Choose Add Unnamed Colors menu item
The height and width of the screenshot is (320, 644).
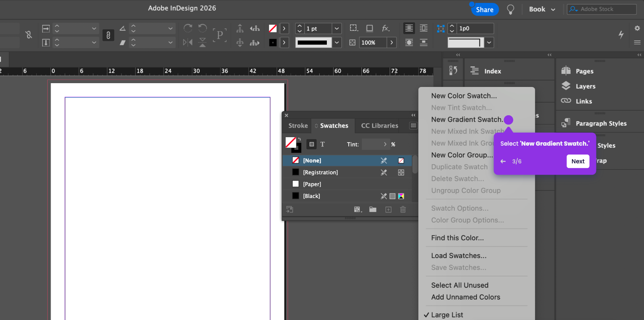466,297
